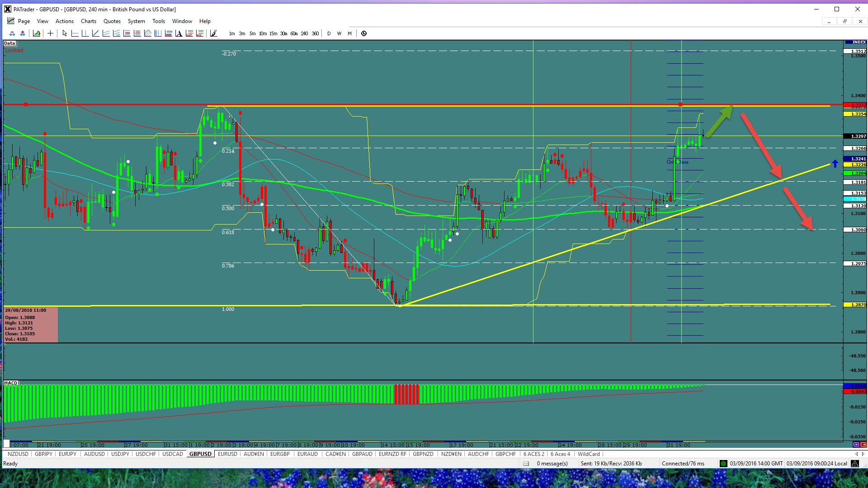The image size is (868, 488).
Task: Pick the horizontal line drawing tool
Action: [75, 33]
